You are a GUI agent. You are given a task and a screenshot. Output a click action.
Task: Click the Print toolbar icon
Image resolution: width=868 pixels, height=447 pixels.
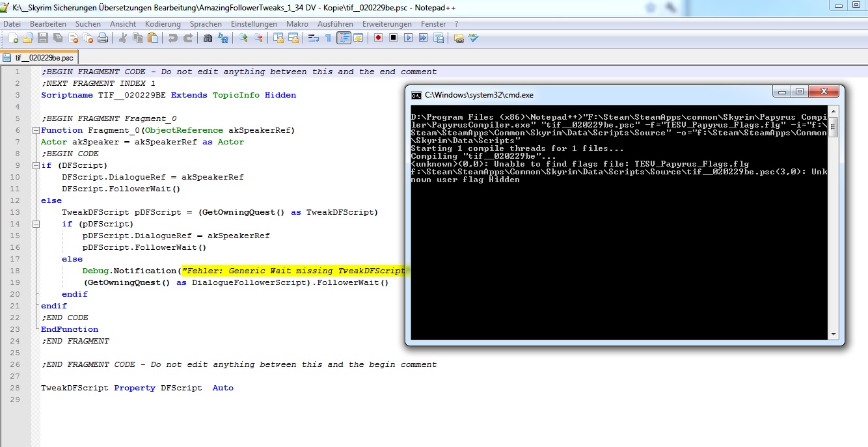pos(103,38)
